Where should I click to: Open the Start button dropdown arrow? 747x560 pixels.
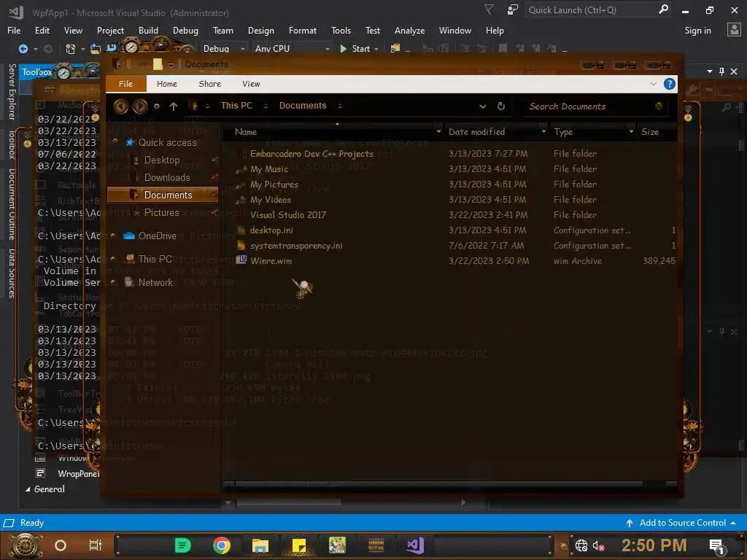pyautogui.click(x=376, y=49)
